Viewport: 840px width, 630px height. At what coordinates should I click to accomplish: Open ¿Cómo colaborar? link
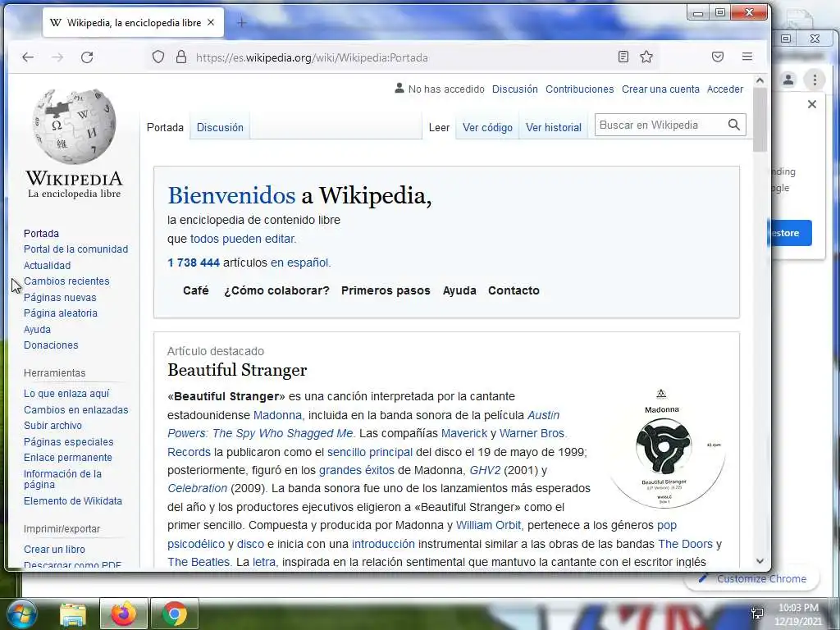coord(276,290)
